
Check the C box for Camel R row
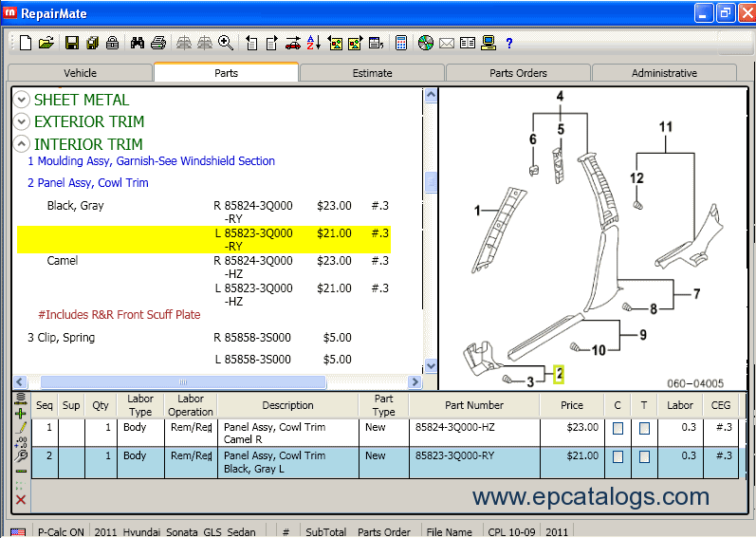618,428
